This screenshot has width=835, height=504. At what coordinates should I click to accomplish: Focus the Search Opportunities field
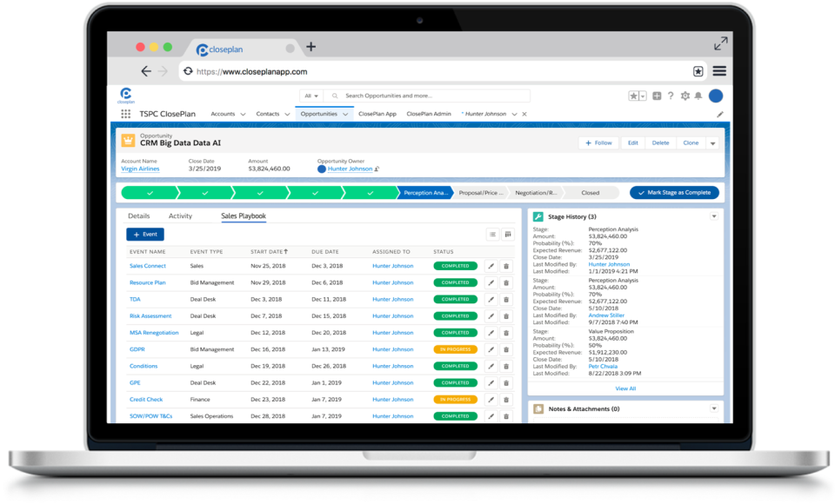point(427,96)
